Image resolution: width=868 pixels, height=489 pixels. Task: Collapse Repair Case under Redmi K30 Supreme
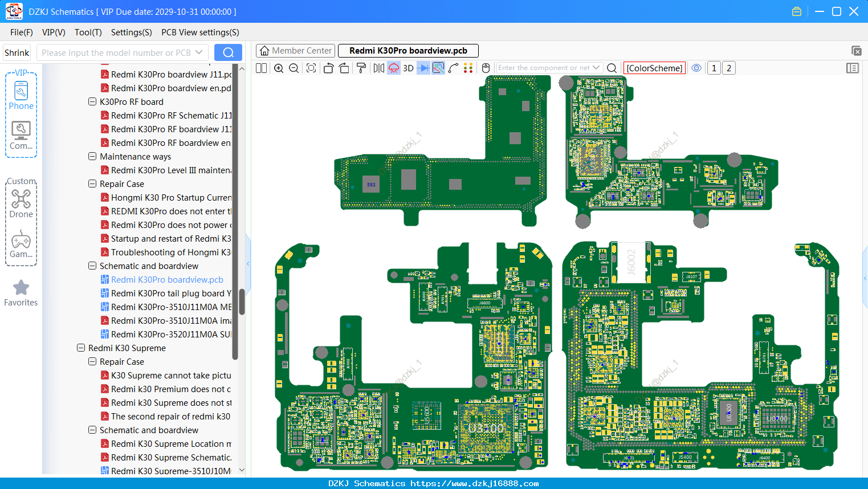92,362
